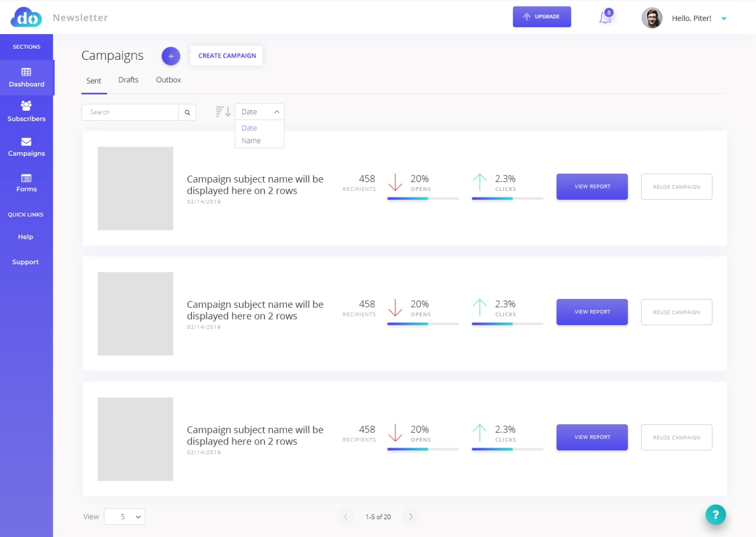Click the Newsletter header title

coord(80,18)
